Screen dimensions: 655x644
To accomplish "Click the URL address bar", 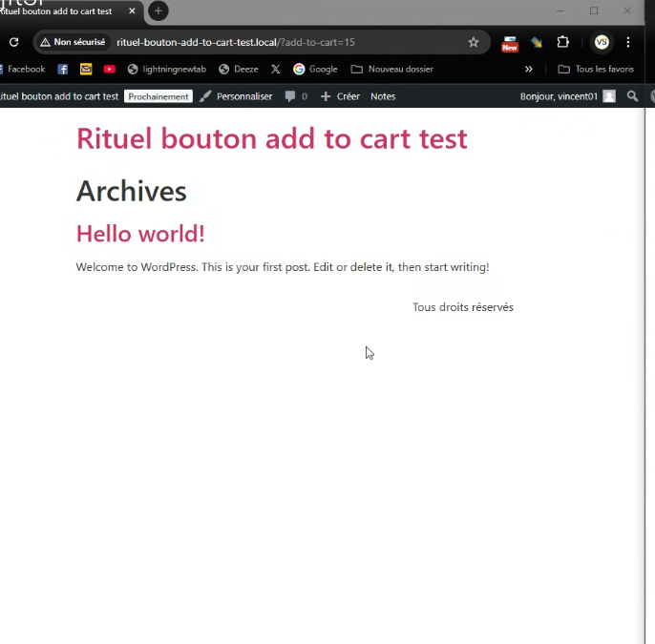I will coord(286,43).
